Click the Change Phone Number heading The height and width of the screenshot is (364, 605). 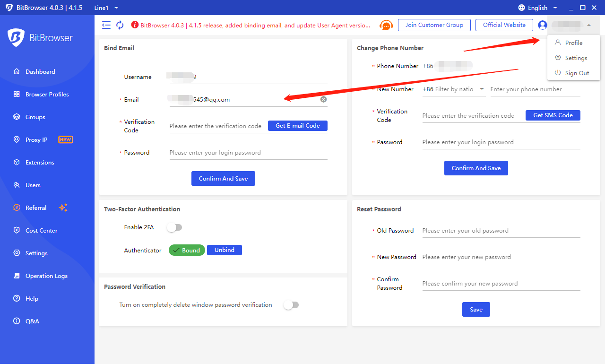point(390,48)
